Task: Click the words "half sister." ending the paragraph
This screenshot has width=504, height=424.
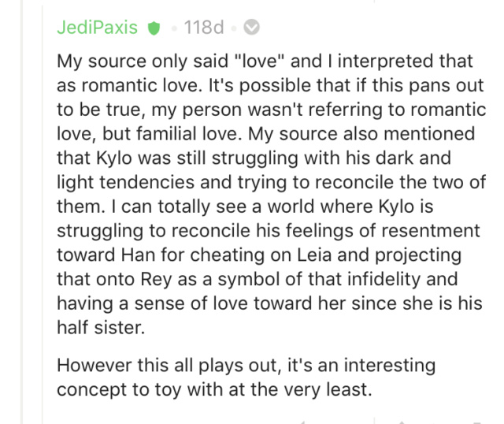Action: (101, 327)
